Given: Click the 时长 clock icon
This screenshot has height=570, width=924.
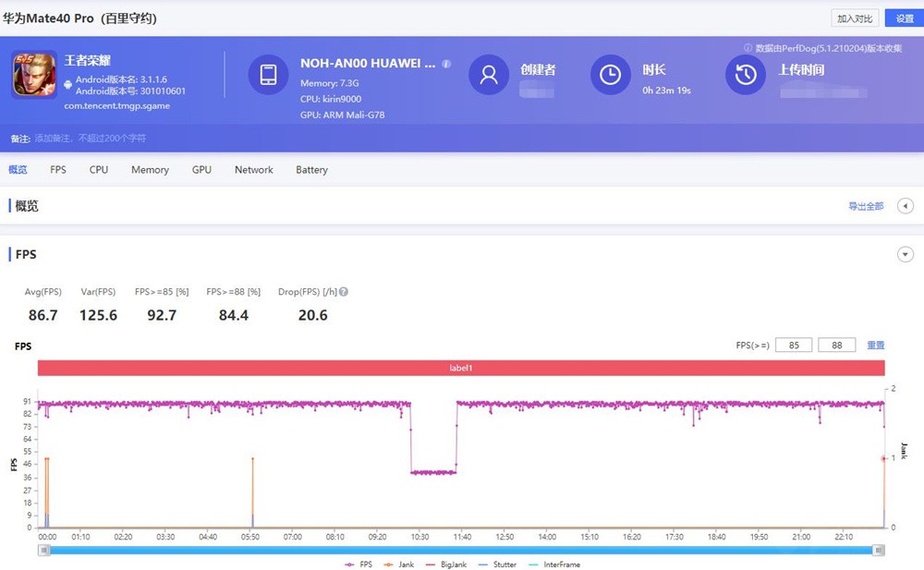Looking at the screenshot, I should point(610,75).
